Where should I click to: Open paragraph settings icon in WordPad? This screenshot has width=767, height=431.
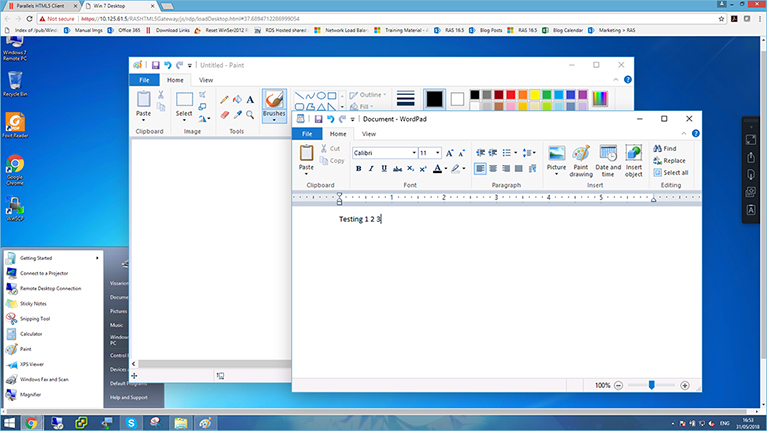532,169
